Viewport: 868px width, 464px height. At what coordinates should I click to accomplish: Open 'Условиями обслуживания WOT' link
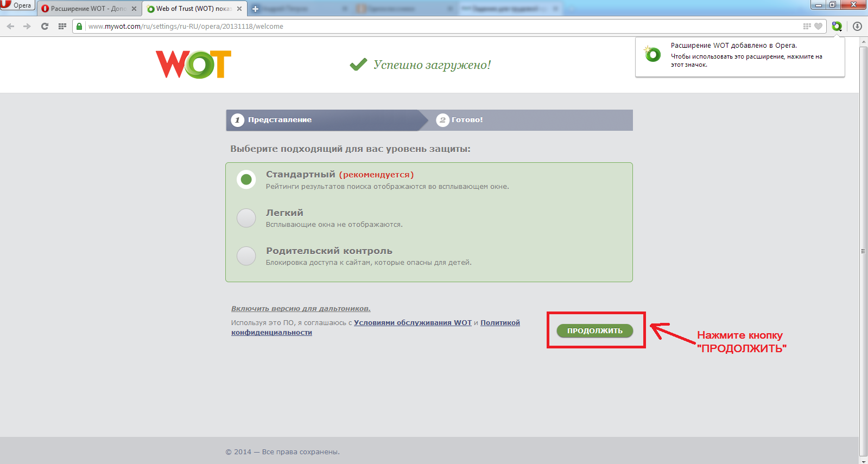(413, 322)
